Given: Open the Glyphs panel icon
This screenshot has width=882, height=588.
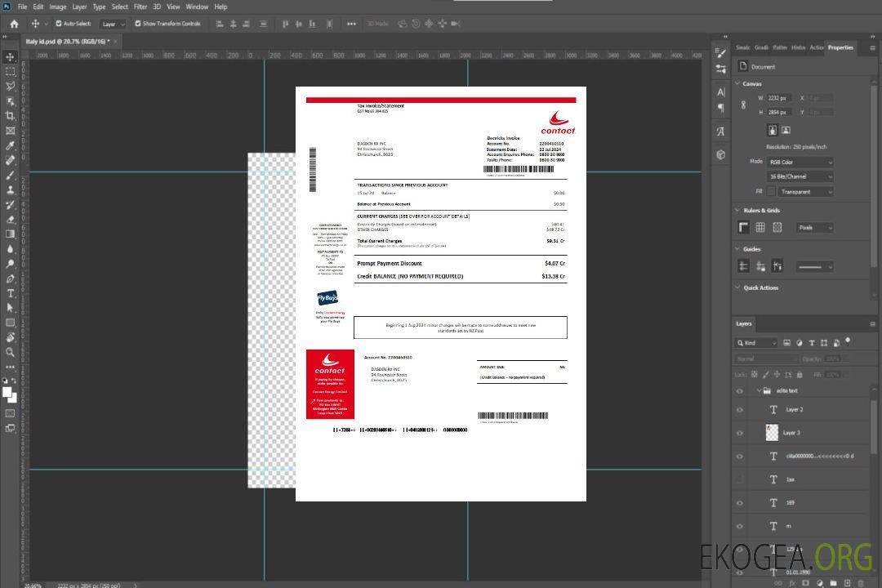Looking at the screenshot, I should tap(721, 131).
